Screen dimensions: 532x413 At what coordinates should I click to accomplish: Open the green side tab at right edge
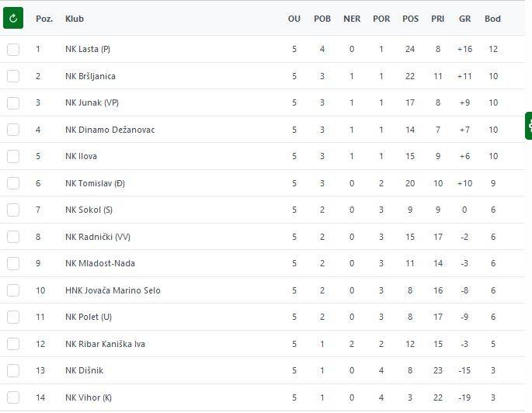click(528, 125)
